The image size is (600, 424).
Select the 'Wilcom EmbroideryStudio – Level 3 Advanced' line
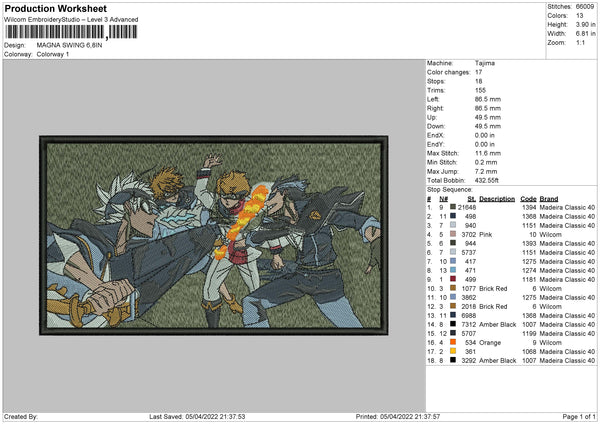[x=71, y=19]
